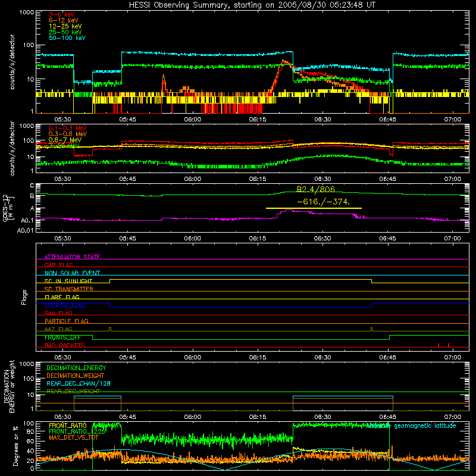
Task: Select the SC_TRANSMITTER flag label
Action: coord(69,289)
